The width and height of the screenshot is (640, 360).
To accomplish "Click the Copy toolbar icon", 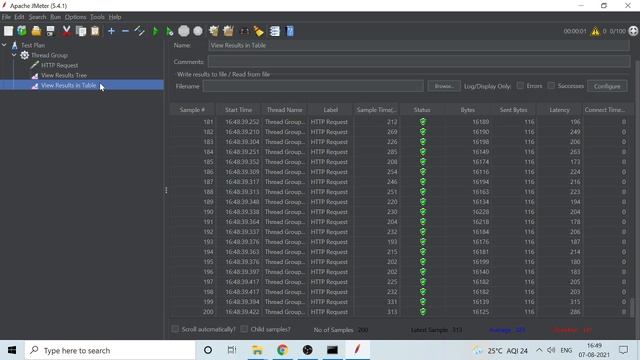I will click(x=81, y=31).
